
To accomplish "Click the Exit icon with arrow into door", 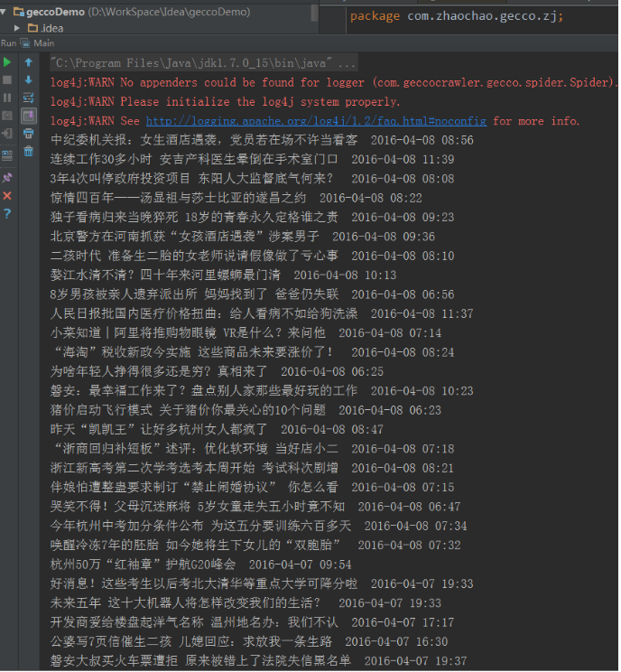I will [x=7, y=134].
